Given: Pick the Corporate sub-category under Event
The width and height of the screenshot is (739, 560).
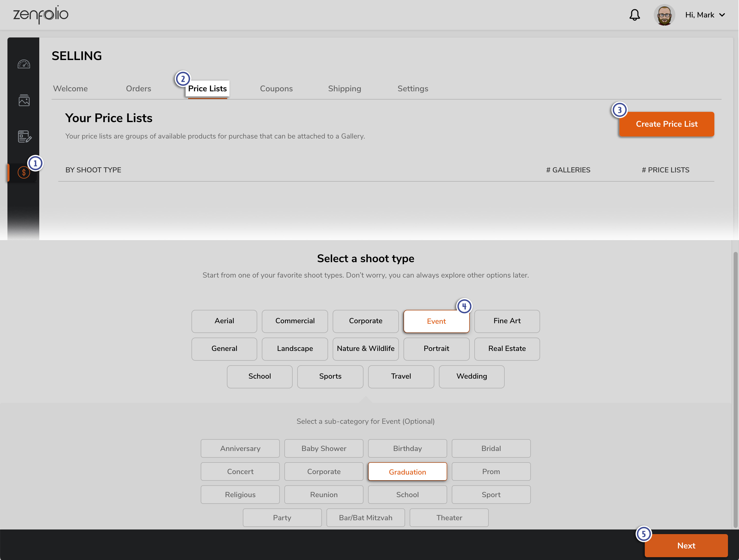Looking at the screenshot, I should (x=324, y=471).
